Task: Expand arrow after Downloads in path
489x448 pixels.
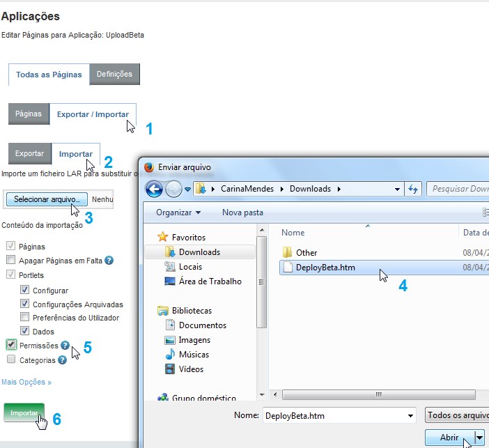Action: point(339,189)
